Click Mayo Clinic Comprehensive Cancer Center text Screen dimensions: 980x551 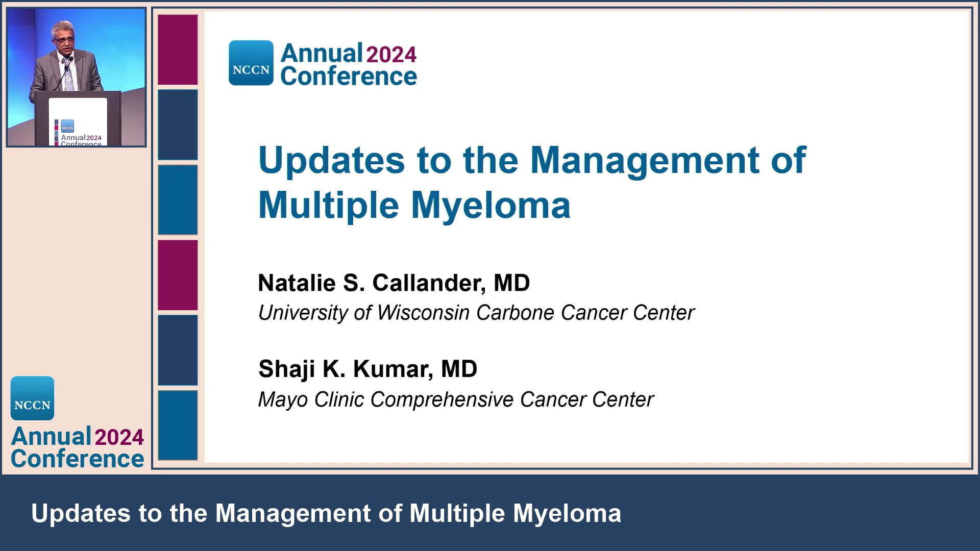click(x=455, y=399)
